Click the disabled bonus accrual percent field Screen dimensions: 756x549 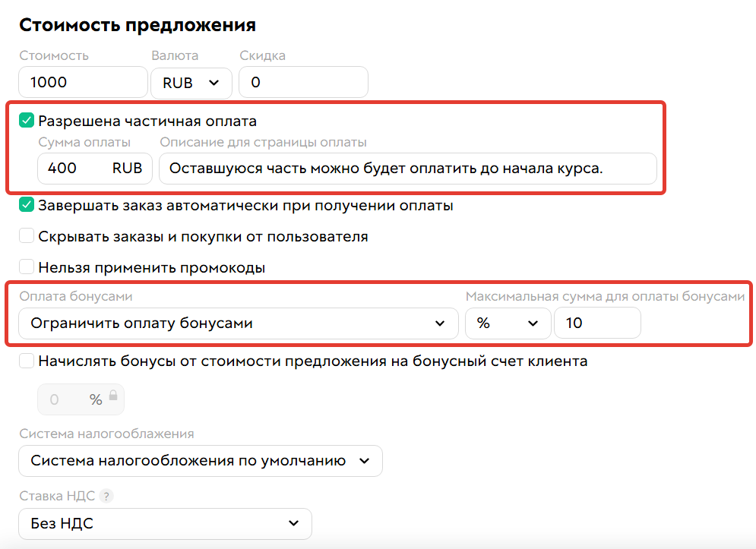[x=81, y=399]
